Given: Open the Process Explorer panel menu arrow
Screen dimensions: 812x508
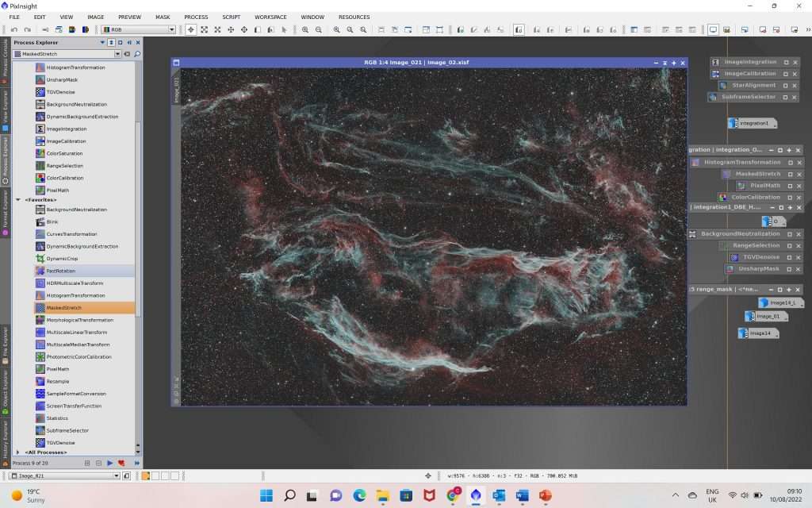Looking at the screenshot, I should tap(102, 43).
